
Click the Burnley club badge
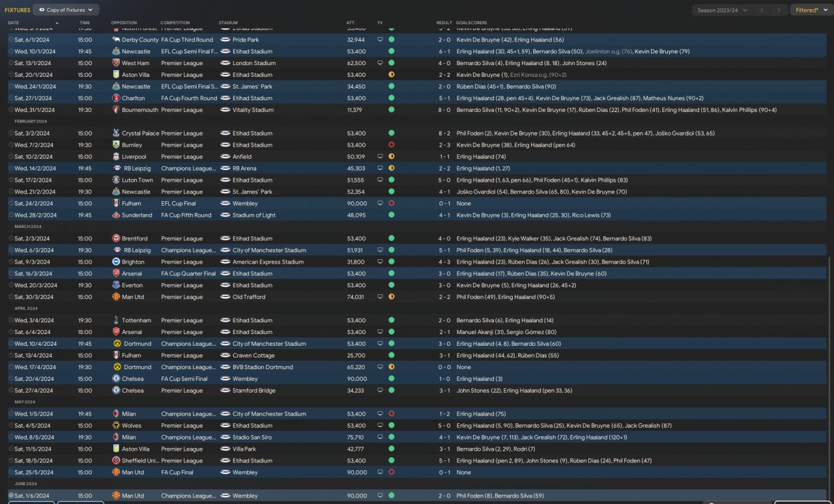click(116, 145)
